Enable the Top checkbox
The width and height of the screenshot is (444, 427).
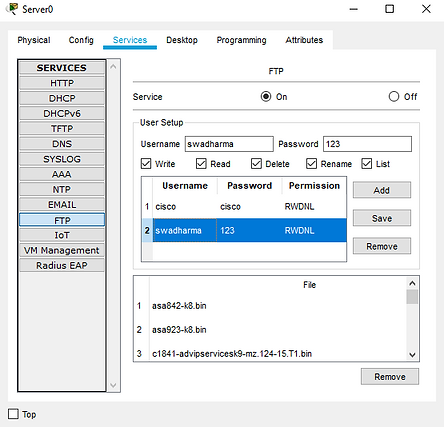coord(13,414)
